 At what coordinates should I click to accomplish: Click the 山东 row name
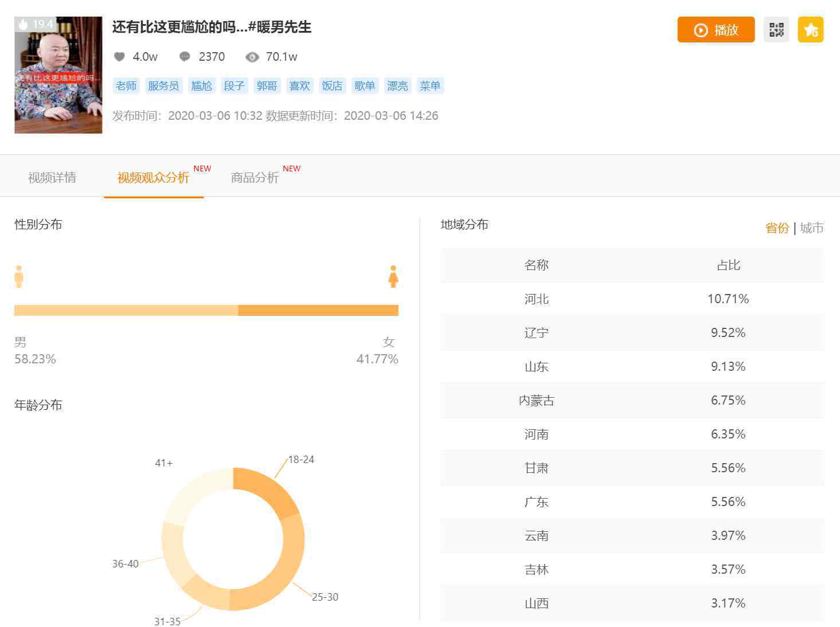click(x=536, y=367)
